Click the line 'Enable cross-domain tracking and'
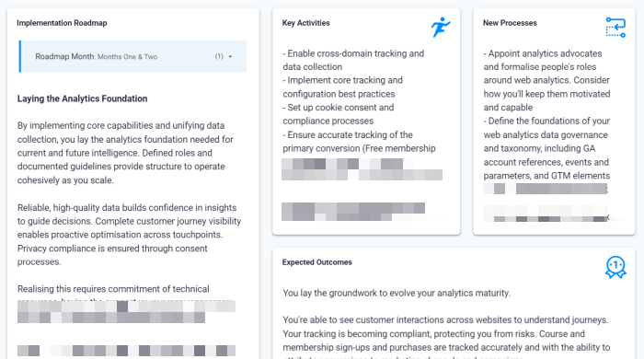 (353, 53)
